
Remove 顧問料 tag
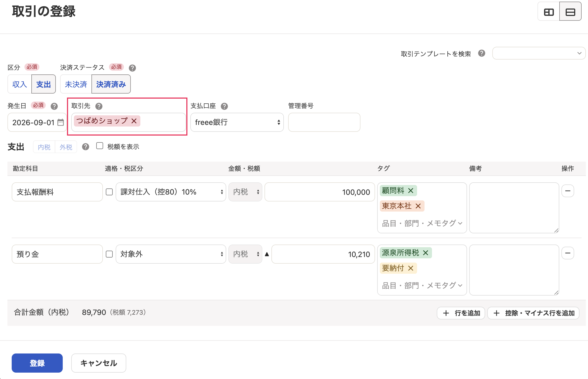[x=411, y=191]
